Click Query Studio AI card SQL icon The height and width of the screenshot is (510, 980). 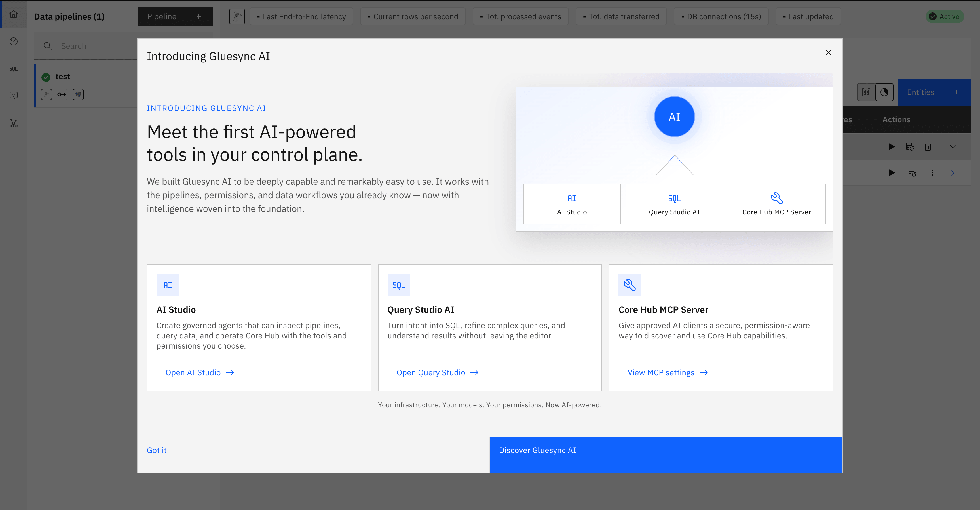tap(399, 285)
